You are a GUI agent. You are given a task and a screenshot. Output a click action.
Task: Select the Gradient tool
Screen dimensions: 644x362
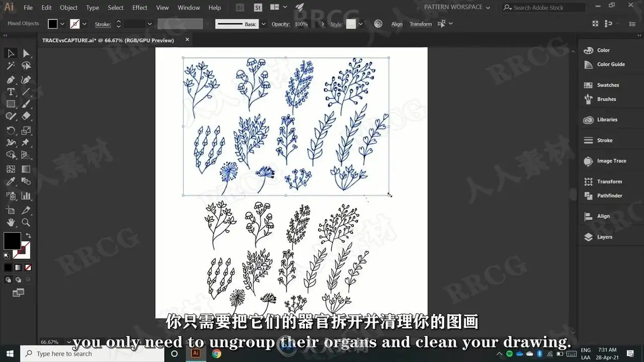[26, 169]
